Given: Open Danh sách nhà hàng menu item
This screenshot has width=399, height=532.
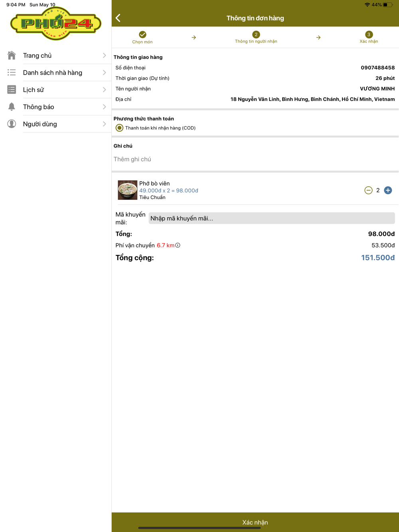Looking at the screenshot, I should (56, 73).
